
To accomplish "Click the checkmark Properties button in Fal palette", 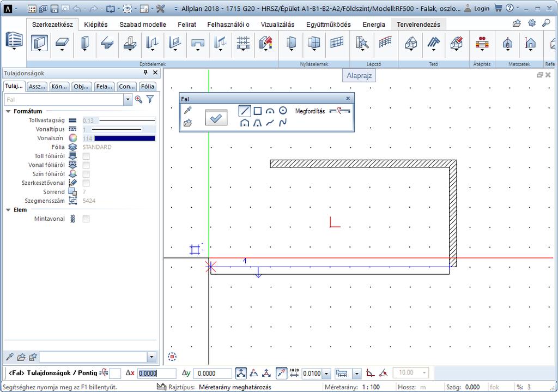I will 216,118.
